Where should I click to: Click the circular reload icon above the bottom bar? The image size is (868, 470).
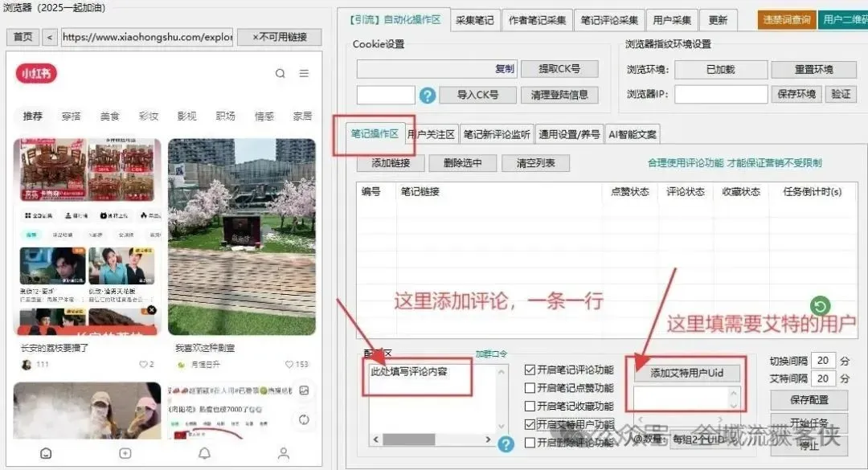pyautogui.click(x=304, y=419)
